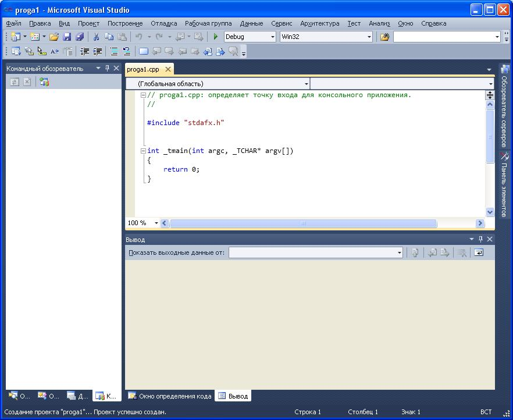Image resolution: width=513 pixels, height=420 pixels.
Task: Start debugging with the green play icon
Action: 216,37
